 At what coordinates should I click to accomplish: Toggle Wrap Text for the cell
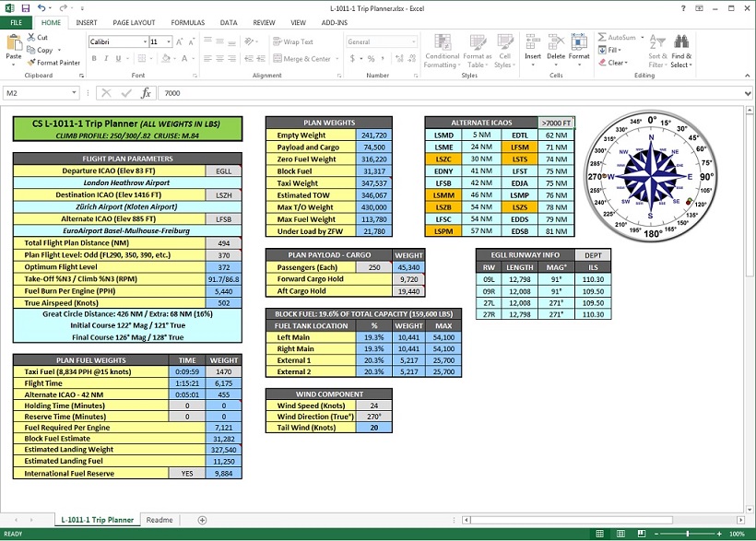[x=293, y=42]
